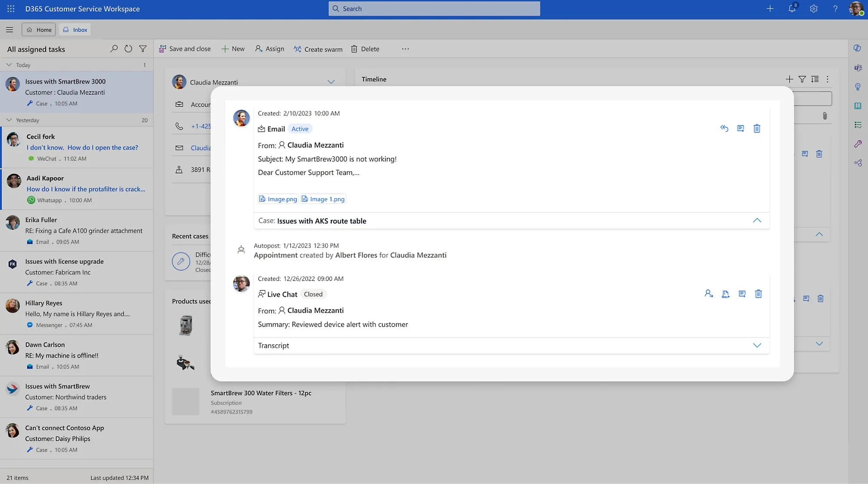This screenshot has width=868, height=484.
Task: Open Settings from the gear icon
Action: coord(814,9)
